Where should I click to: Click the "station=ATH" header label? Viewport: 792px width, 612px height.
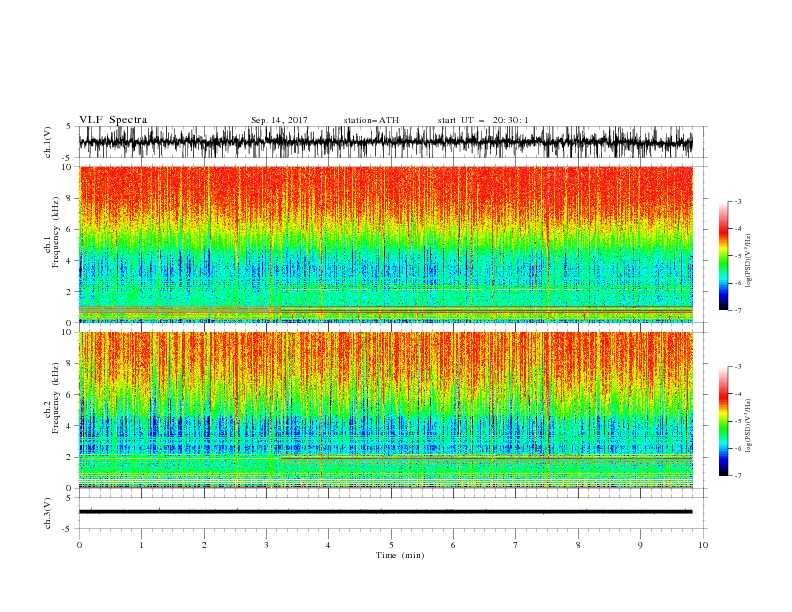[x=371, y=120]
